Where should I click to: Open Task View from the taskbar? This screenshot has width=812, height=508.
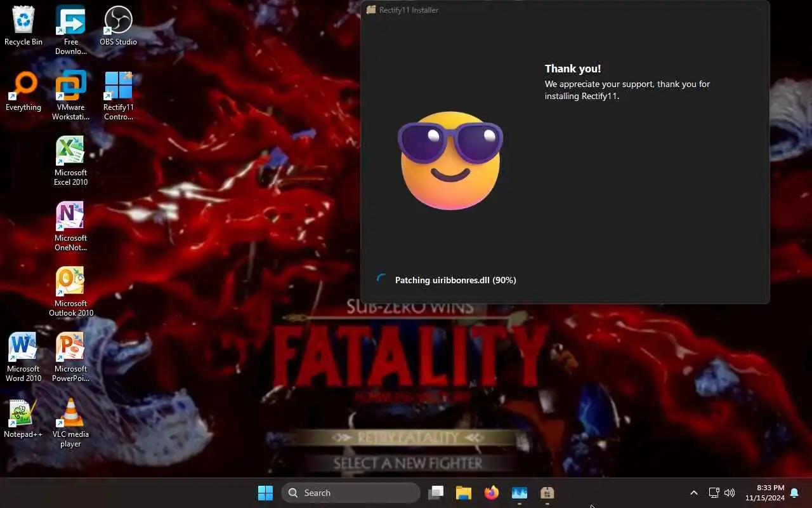(x=436, y=493)
